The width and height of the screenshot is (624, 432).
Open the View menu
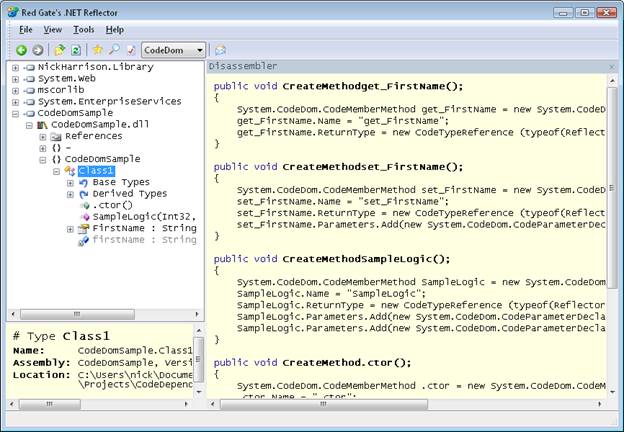tap(53, 30)
